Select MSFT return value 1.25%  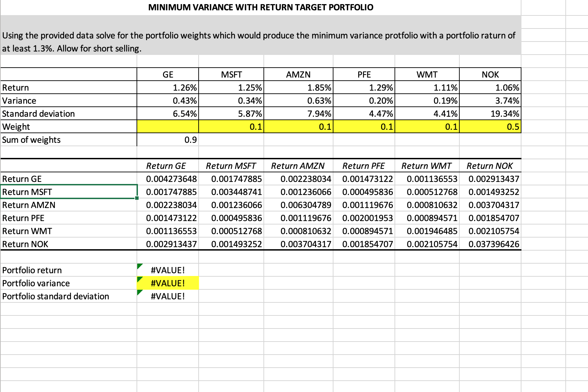tap(231, 88)
